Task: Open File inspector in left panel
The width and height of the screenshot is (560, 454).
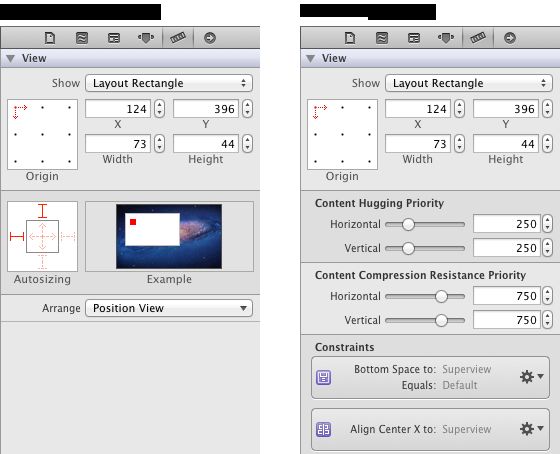Action: 50,38
